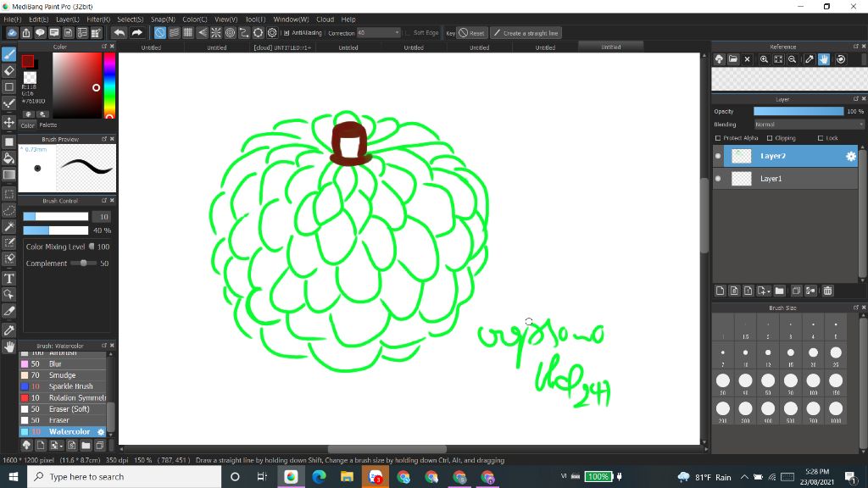Click Create a straight line button

pyautogui.click(x=526, y=33)
